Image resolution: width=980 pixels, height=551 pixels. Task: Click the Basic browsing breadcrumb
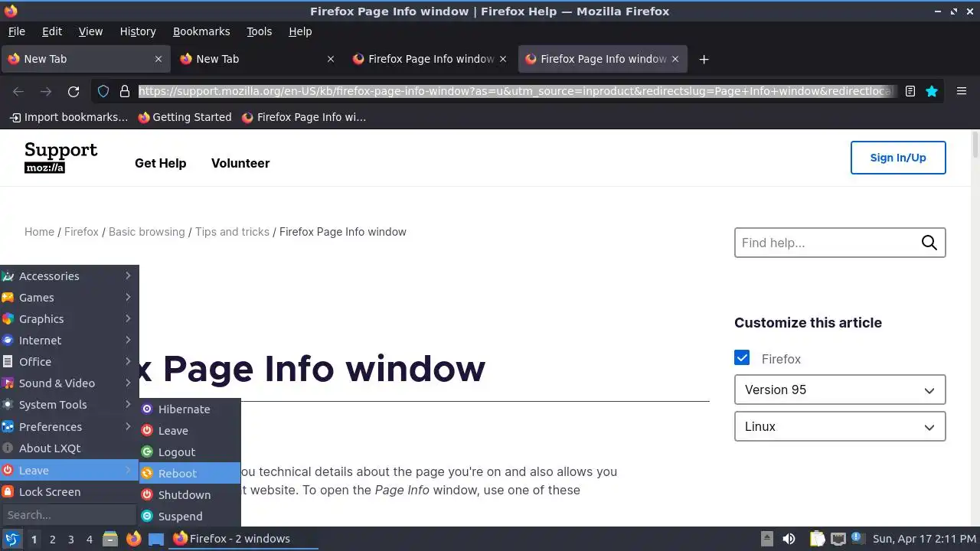(x=146, y=232)
